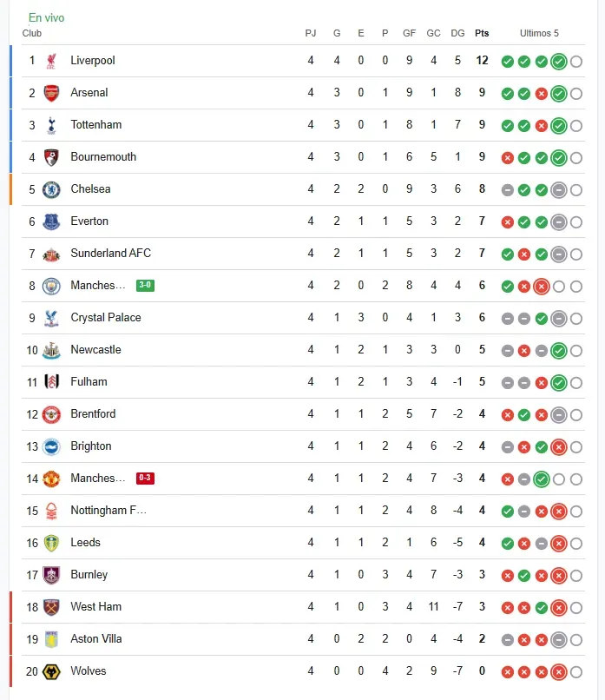Click the Ultimos 5 column header

pos(539,34)
